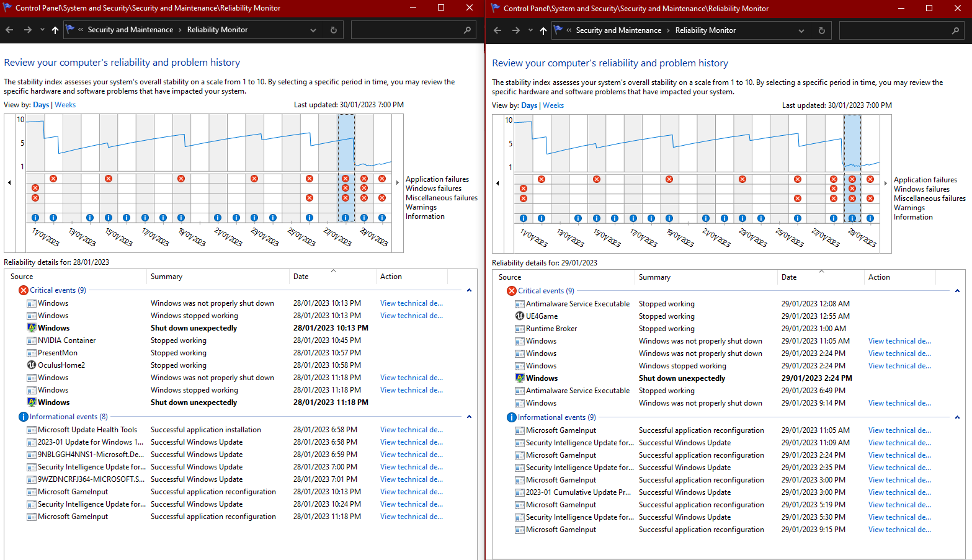Click the Back arrow in the right window
Screen dimensions: 972x560
[x=497, y=30]
